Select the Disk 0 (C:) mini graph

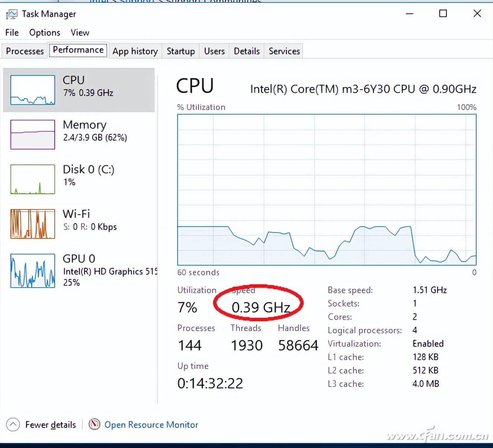tap(33, 179)
